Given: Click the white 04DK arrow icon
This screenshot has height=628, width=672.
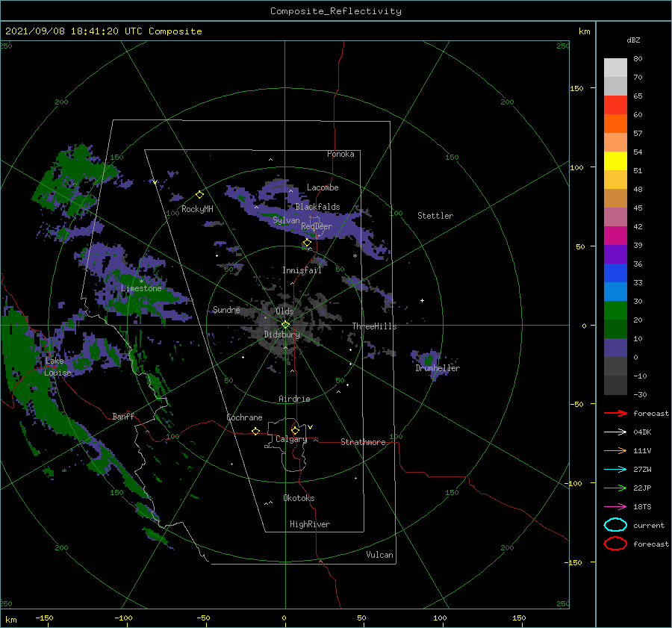Looking at the screenshot, I should click(x=615, y=432).
